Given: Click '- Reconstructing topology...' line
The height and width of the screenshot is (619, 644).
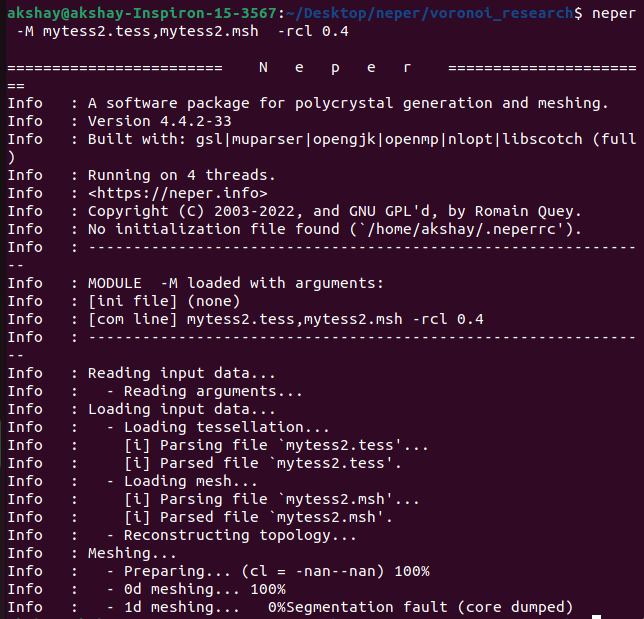Looking at the screenshot, I should (x=231, y=536).
